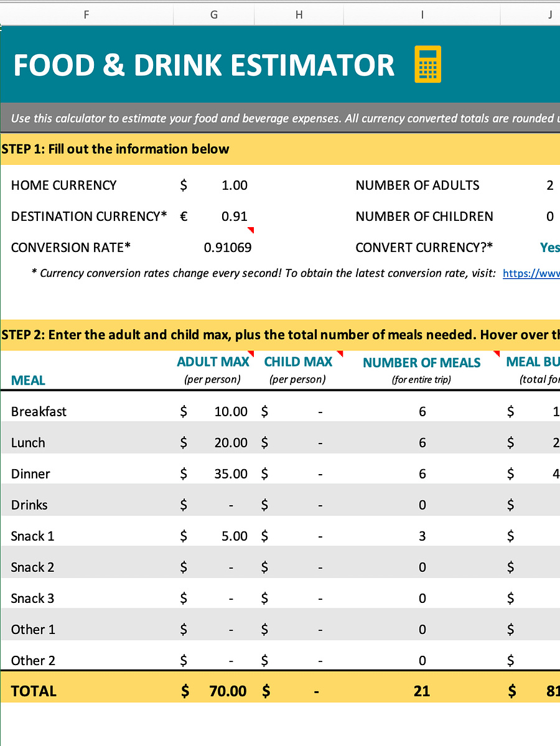This screenshot has height=746, width=560.
Task: Click the CHILD MAX column heading
Action: coord(298,362)
